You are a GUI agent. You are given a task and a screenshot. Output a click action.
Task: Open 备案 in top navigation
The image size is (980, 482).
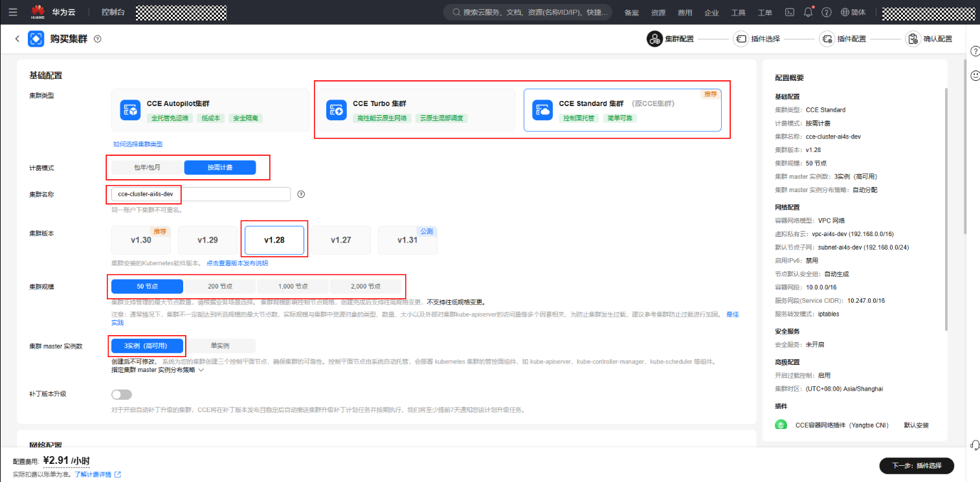click(x=631, y=12)
